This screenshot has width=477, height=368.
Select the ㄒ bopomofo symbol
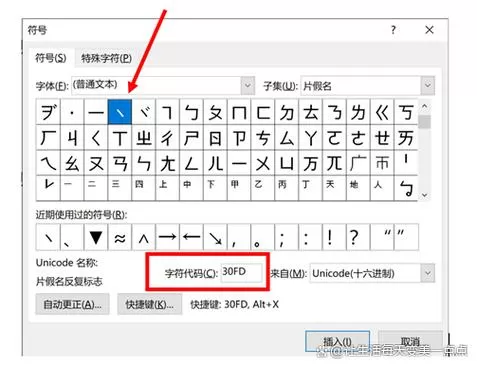[x=120, y=137]
